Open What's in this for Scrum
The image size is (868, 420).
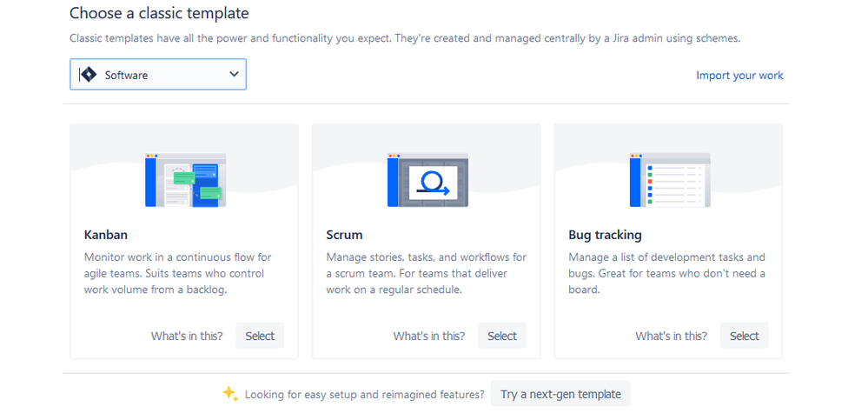point(429,336)
